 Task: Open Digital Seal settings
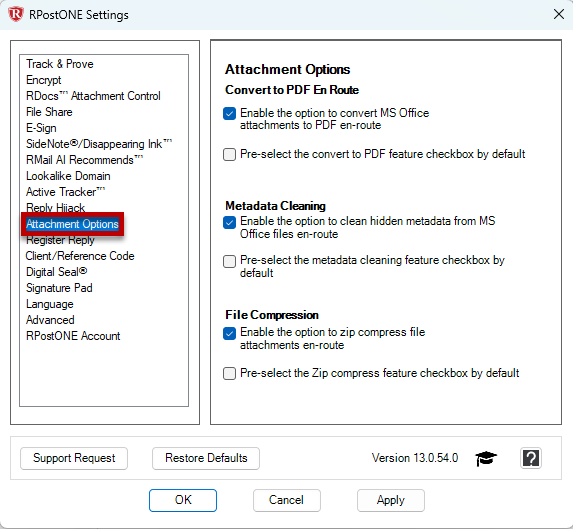pyautogui.click(x=57, y=272)
